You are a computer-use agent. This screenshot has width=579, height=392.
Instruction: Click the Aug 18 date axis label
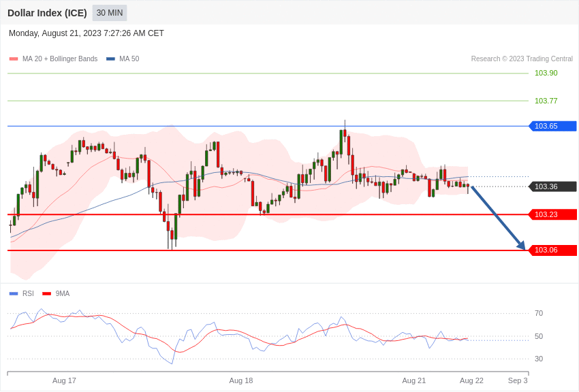pyautogui.click(x=241, y=380)
